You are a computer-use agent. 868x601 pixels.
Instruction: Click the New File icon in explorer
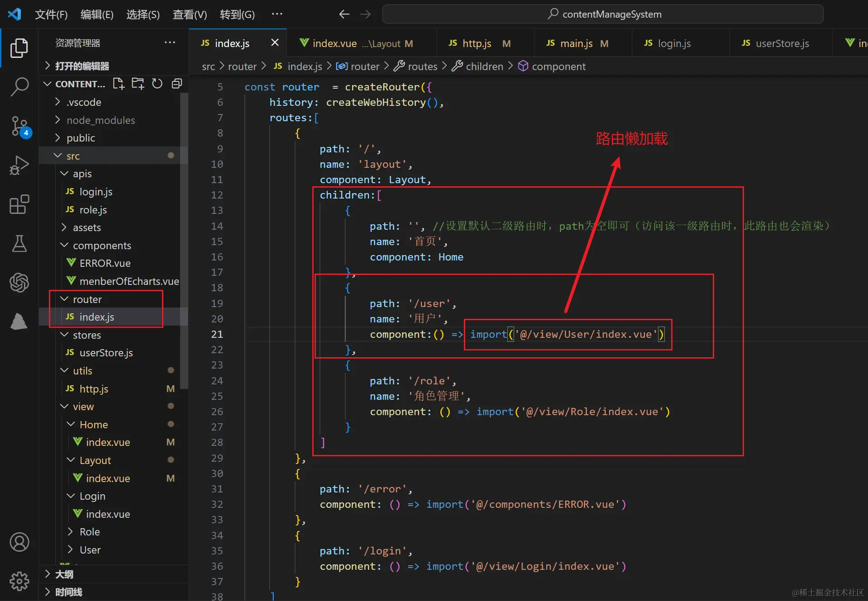coord(119,84)
